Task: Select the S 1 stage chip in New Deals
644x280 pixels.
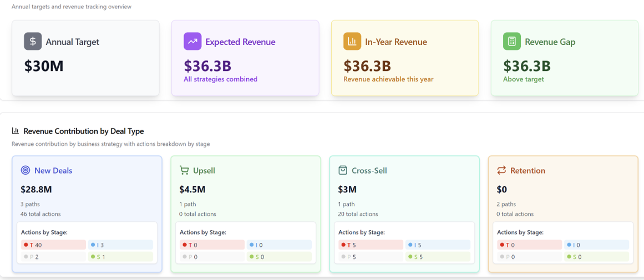Action: coord(120,257)
